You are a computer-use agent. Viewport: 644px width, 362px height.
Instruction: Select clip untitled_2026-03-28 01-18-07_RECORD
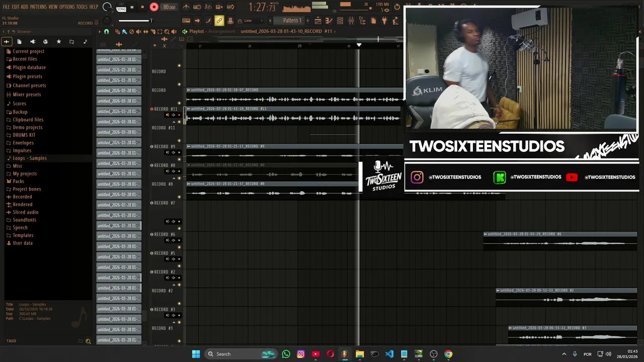(294, 96)
